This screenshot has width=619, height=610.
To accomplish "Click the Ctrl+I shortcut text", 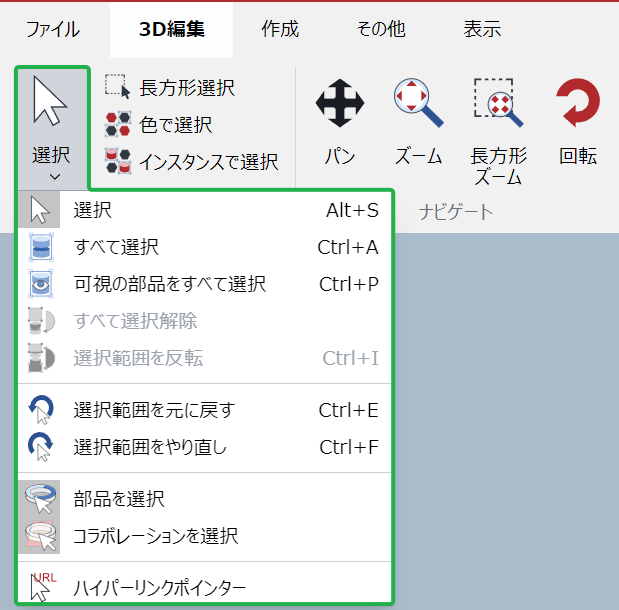I will click(x=351, y=358).
